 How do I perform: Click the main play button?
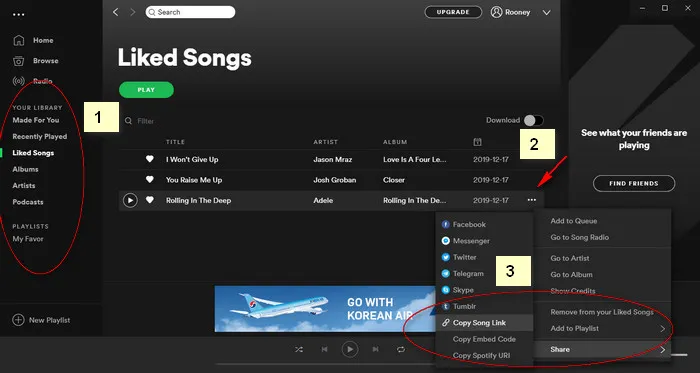point(350,349)
